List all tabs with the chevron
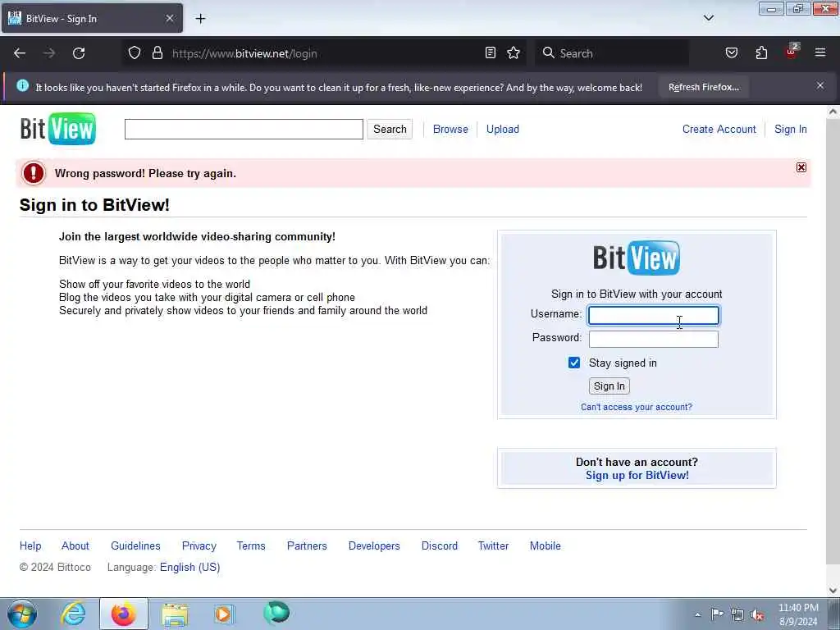Image resolution: width=840 pixels, height=630 pixels. pos(708,18)
